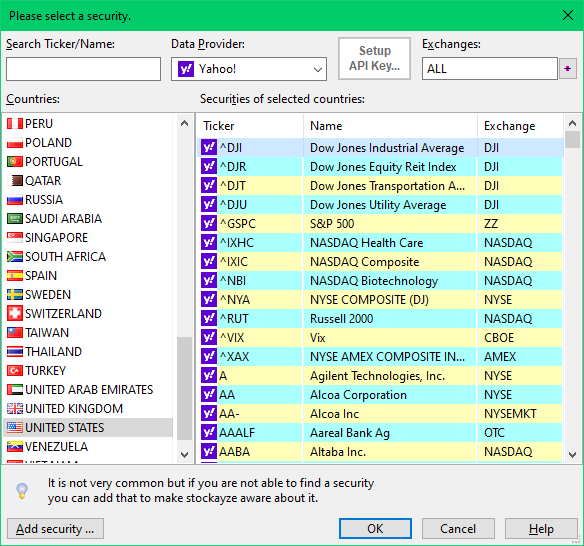Focus the Search Ticker/Name field

click(x=83, y=69)
